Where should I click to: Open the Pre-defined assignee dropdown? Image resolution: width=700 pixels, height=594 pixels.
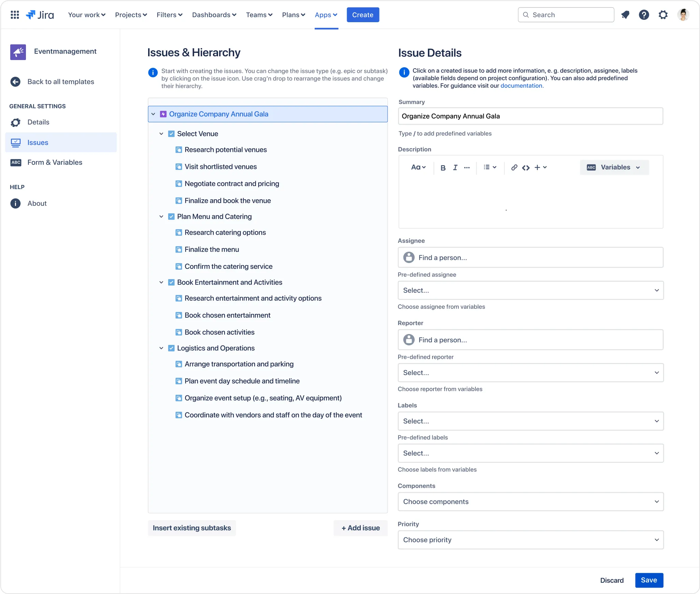point(531,290)
